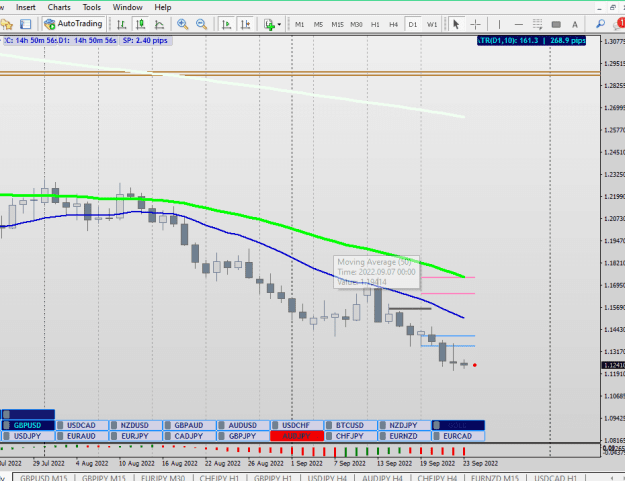The width and height of the screenshot is (625, 481).
Task: Toggle the navigator window icon
Action: 26,24
